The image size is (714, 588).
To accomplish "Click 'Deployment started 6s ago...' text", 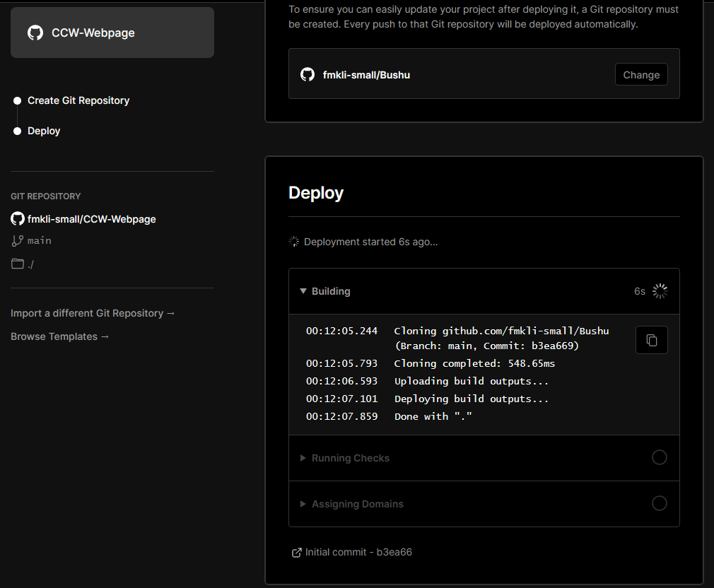I will (x=370, y=242).
